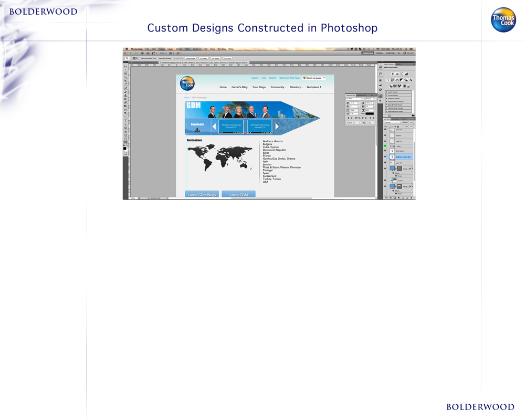The height and width of the screenshot is (420, 525).
Task: Add a Curves adjustment
Action: pos(402,73)
